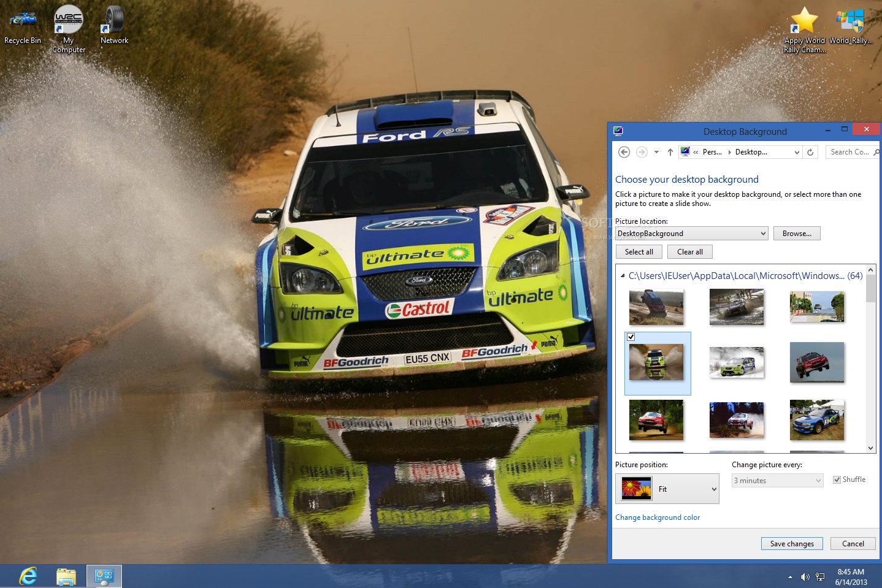Select the rally car on tree-lined road thumbnail
This screenshot has width=882, height=588.
tap(817, 307)
